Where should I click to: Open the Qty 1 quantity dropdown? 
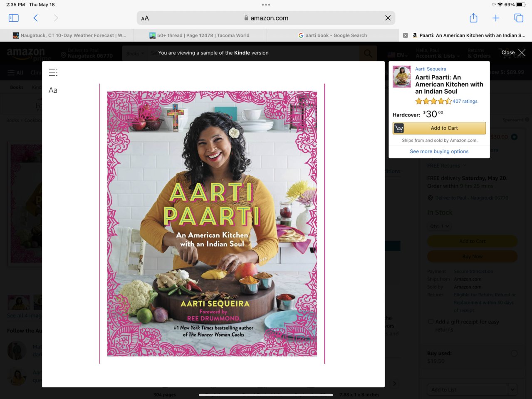[x=440, y=226]
